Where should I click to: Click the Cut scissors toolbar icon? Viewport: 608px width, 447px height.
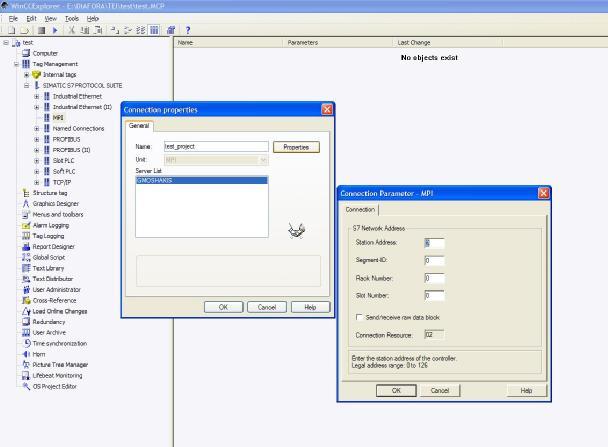tap(71, 30)
